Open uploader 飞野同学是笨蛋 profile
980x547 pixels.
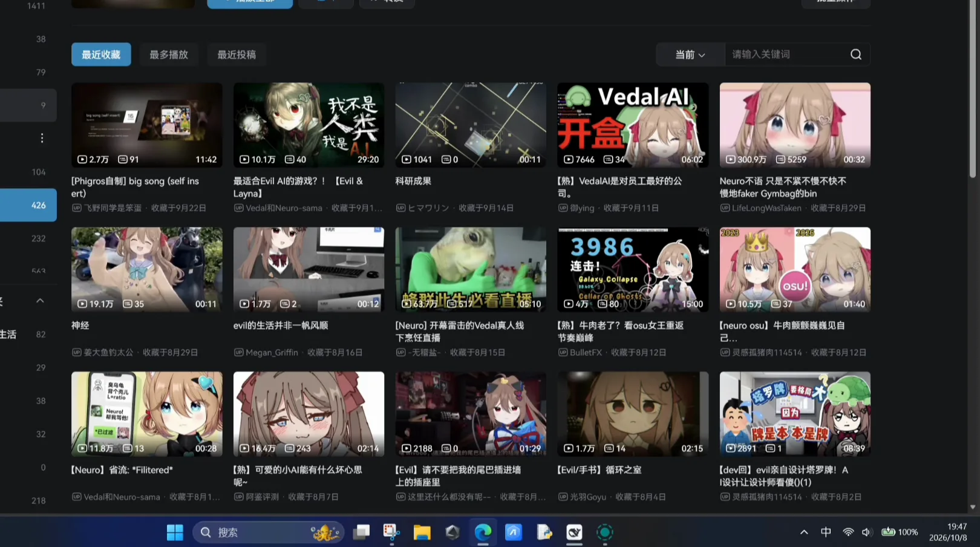pos(113,208)
